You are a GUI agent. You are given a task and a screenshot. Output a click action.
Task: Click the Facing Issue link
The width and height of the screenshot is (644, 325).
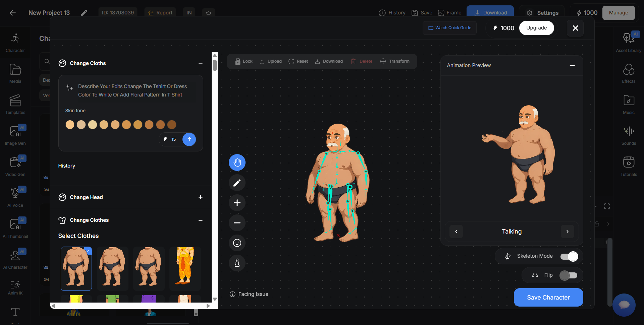point(249,294)
